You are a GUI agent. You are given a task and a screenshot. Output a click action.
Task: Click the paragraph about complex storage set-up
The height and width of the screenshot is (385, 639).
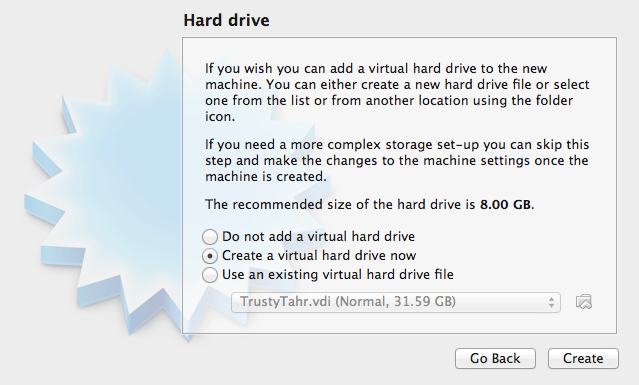(x=397, y=161)
